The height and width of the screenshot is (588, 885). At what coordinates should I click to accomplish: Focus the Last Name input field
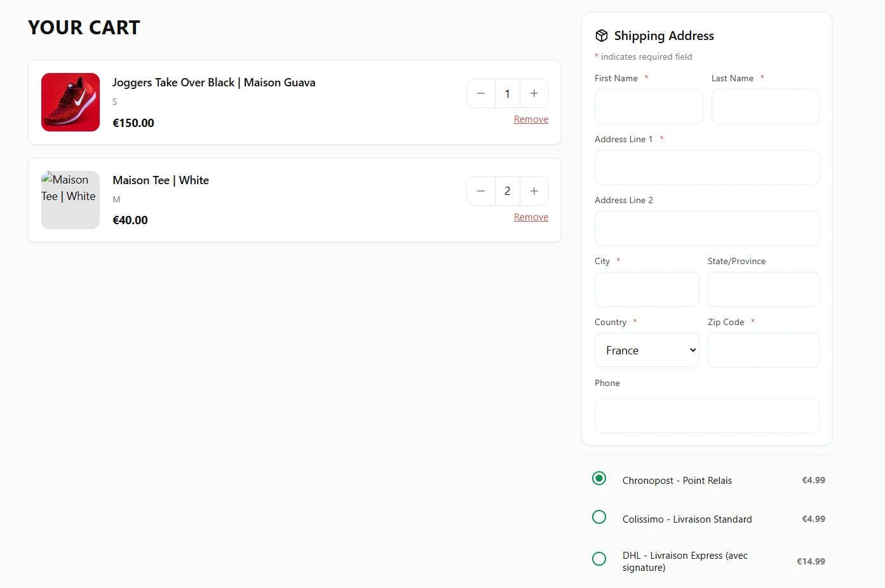pyautogui.click(x=765, y=106)
